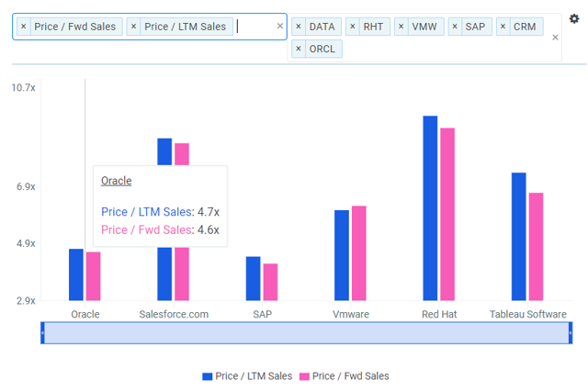Click the Red Hat x-axis label
The image size is (588, 391).
[x=439, y=314]
